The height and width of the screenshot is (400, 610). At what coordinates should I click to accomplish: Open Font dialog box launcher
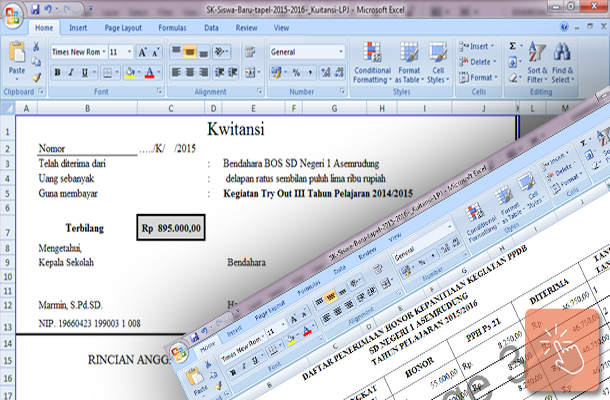[160, 91]
